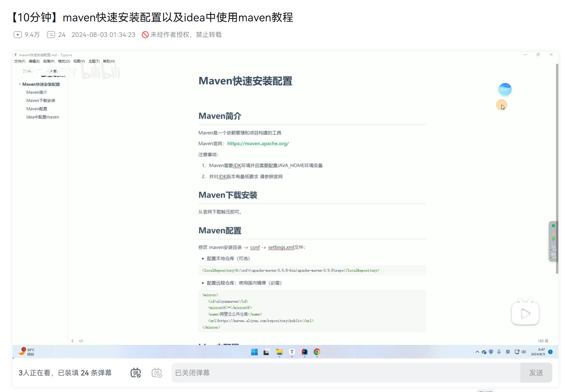Click the floating network speed monitor widget

click(x=553, y=241)
